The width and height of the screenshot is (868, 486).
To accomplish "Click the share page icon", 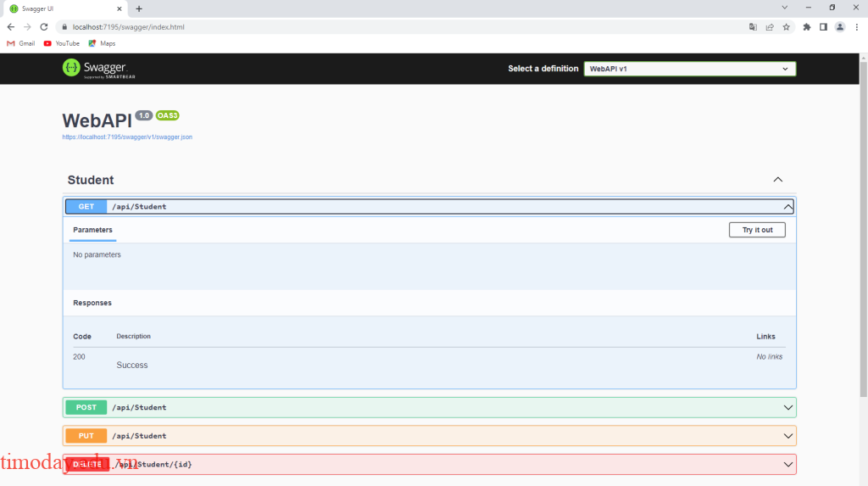I will [770, 27].
